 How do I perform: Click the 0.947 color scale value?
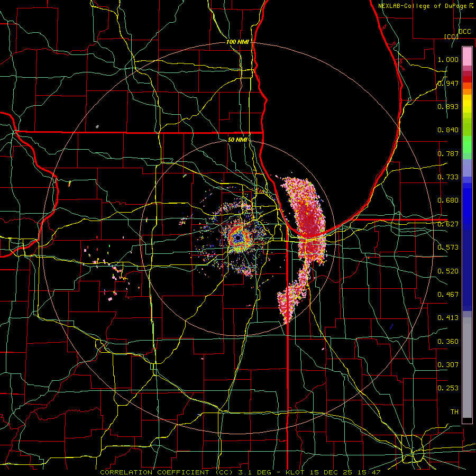coord(448,83)
